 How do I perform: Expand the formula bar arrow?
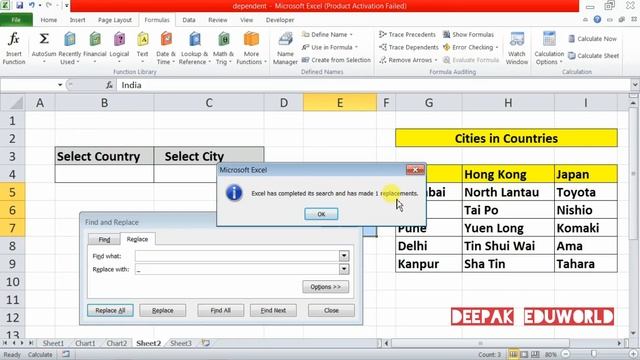point(635,85)
